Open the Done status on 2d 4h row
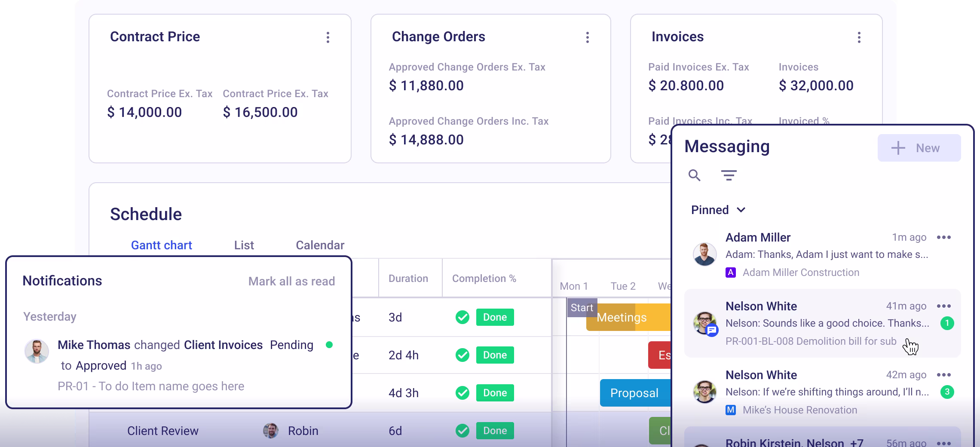The image size is (980, 447). (495, 355)
